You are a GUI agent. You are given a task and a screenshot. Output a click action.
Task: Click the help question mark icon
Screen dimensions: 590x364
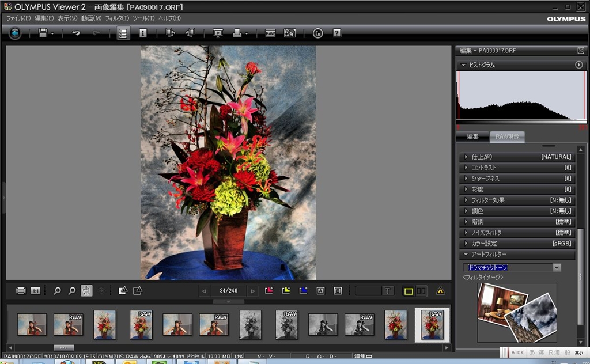point(337,33)
